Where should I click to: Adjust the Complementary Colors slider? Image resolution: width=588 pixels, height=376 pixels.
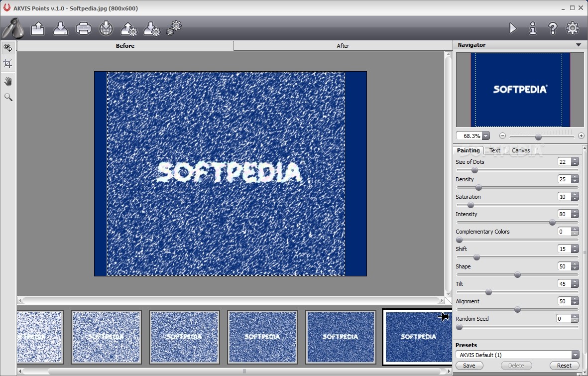pyautogui.click(x=459, y=240)
